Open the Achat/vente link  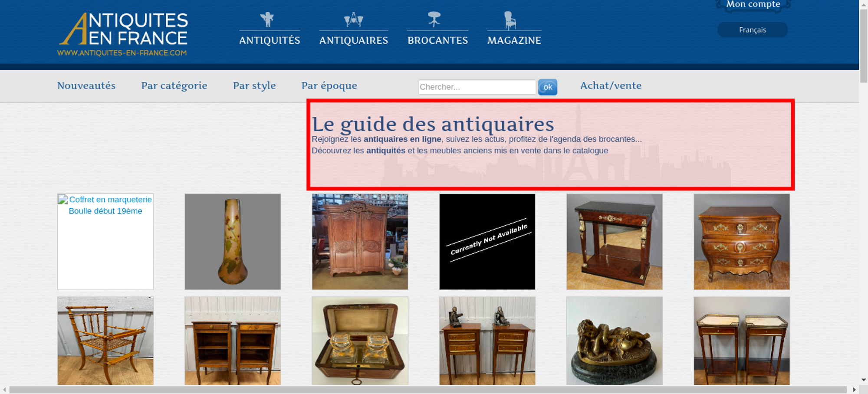(611, 86)
